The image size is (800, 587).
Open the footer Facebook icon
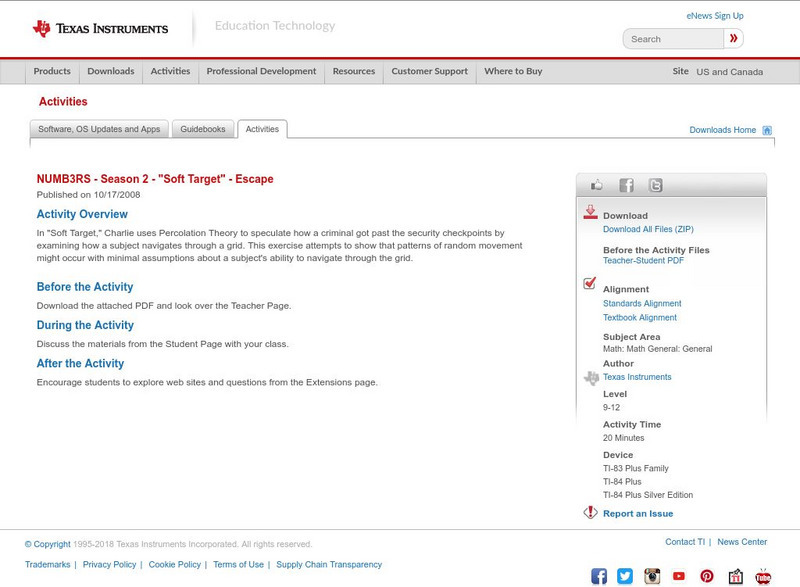tap(599, 576)
